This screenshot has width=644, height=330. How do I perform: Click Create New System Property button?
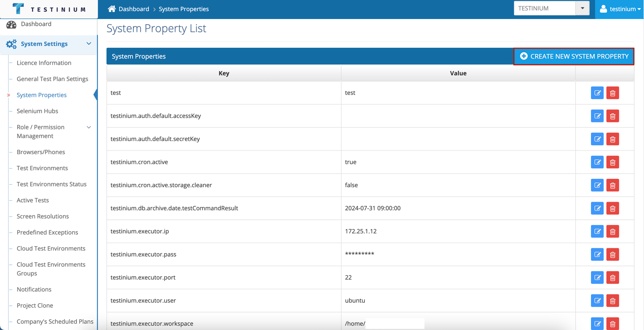click(574, 56)
